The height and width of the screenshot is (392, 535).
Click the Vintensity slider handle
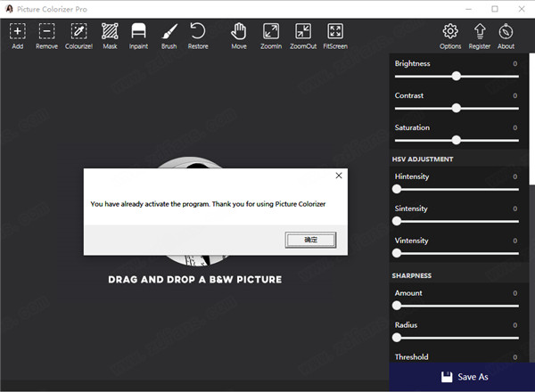tap(397, 253)
